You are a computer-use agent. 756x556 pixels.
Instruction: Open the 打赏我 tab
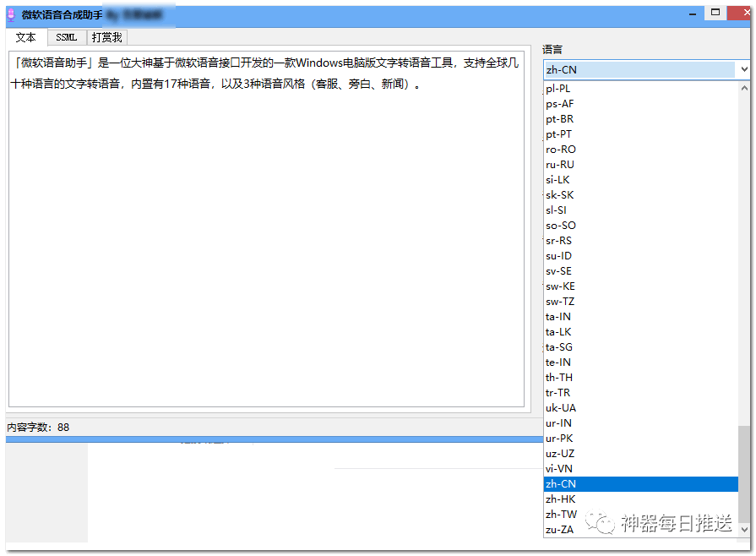click(107, 37)
